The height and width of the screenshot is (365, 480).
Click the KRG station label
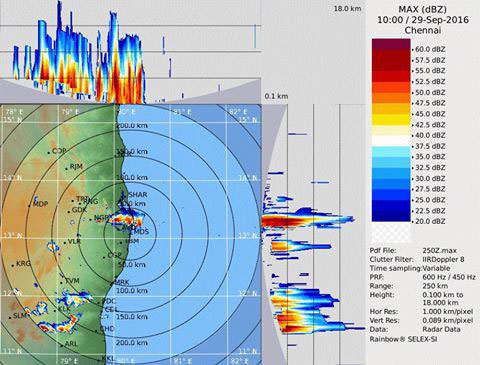point(23,263)
